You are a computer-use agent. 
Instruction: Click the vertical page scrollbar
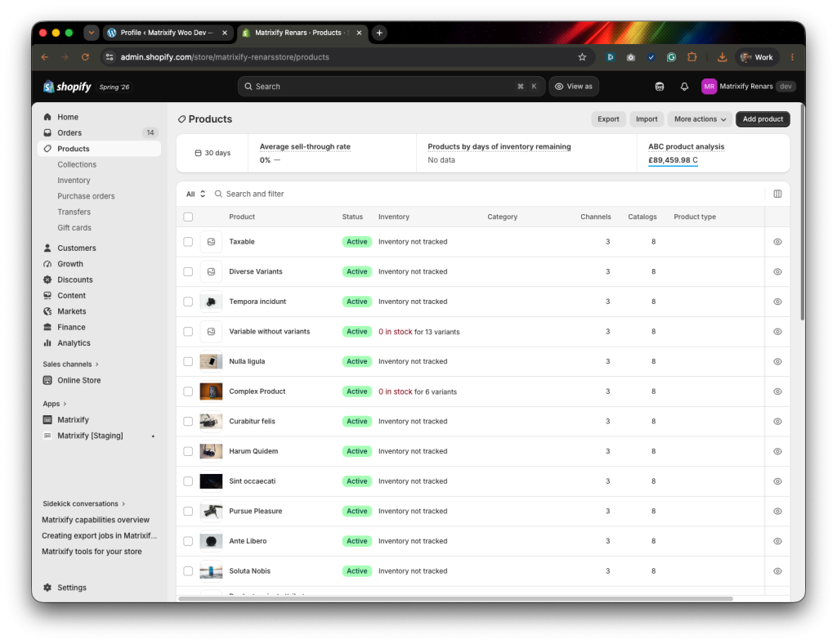pyautogui.click(x=802, y=213)
